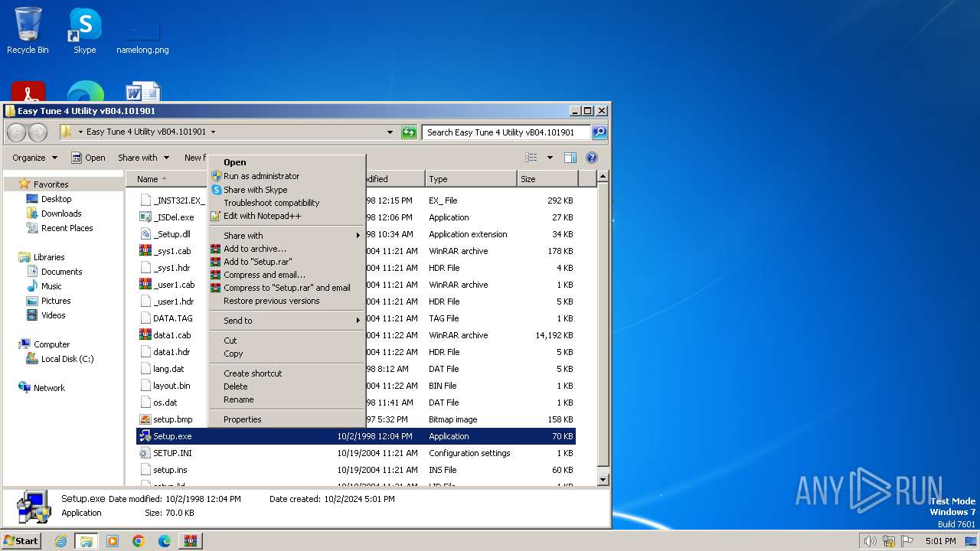Open Properties from the context menu
Image resolution: width=980 pixels, height=551 pixels.
[x=287, y=419]
